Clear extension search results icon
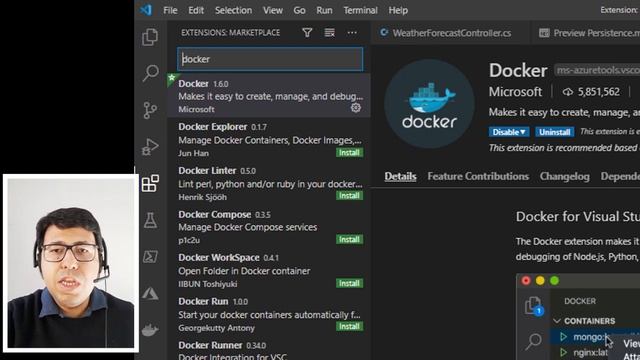 tap(329, 33)
